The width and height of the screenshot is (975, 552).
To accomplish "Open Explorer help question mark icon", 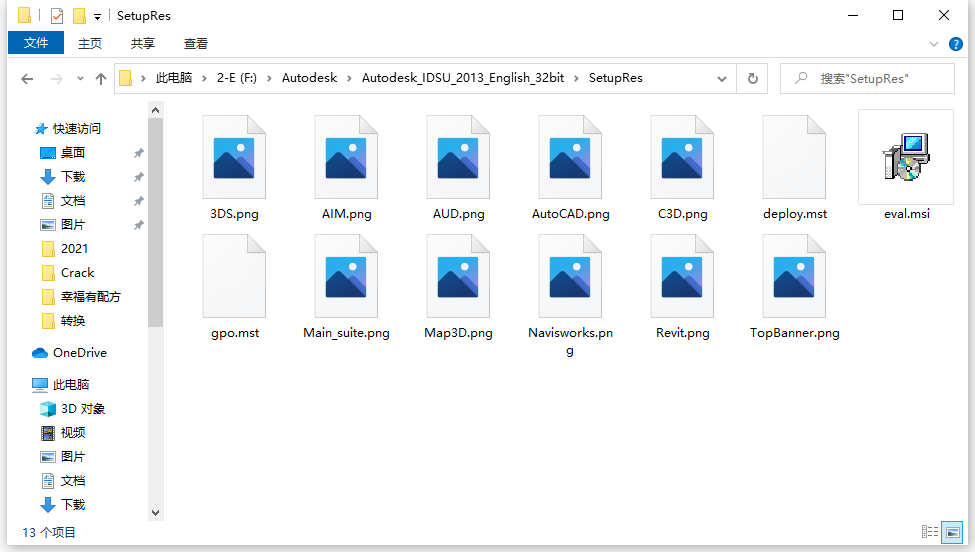I will (x=956, y=44).
